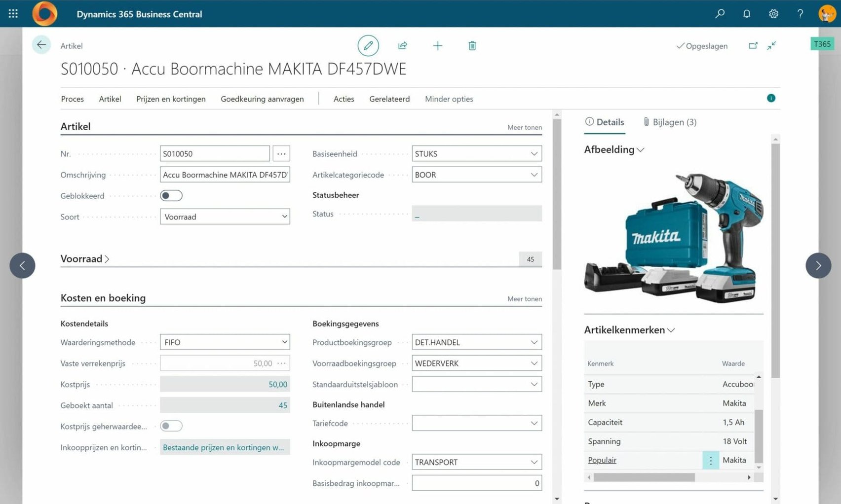The width and height of the screenshot is (841, 504).
Task: Select the Spanning row in Artikelkenmerken
Action: [x=669, y=441]
